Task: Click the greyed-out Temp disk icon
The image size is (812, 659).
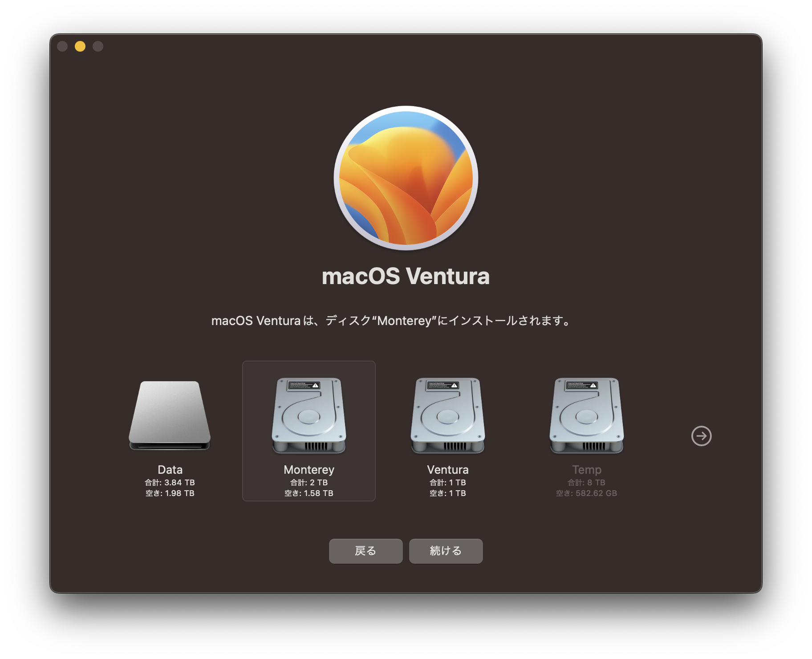Action: (x=587, y=415)
